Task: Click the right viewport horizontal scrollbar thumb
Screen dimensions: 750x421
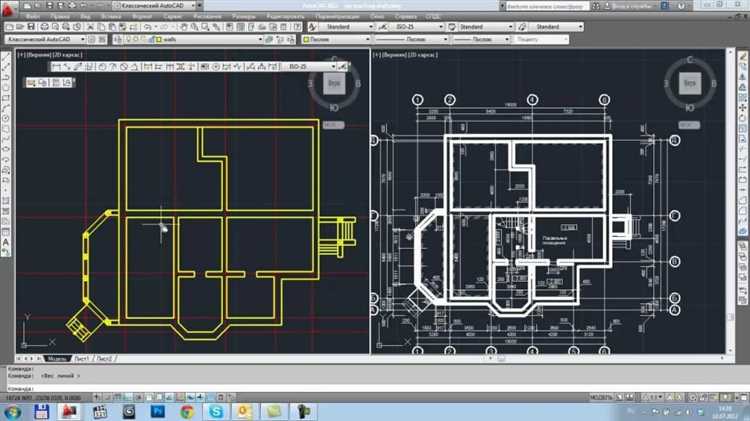Action: (501, 358)
